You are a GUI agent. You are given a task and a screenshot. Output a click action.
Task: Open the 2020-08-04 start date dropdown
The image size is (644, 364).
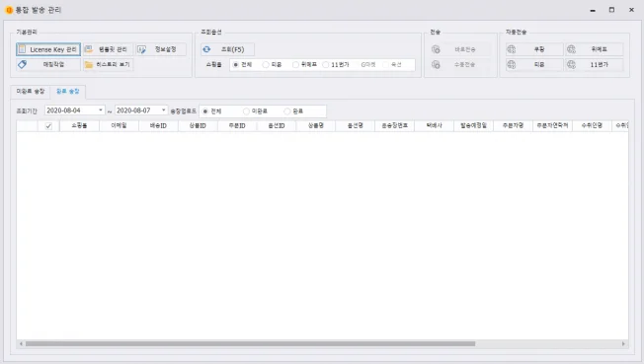click(100, 109)
